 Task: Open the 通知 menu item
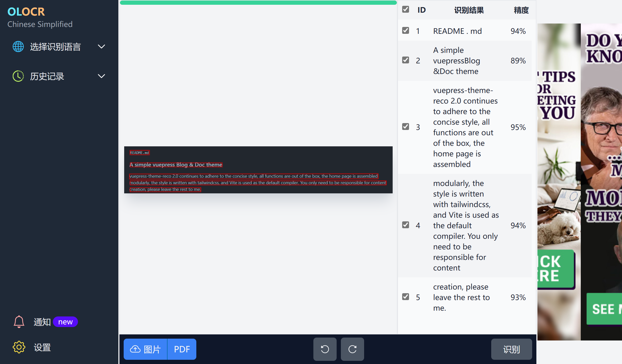[42, 322]
